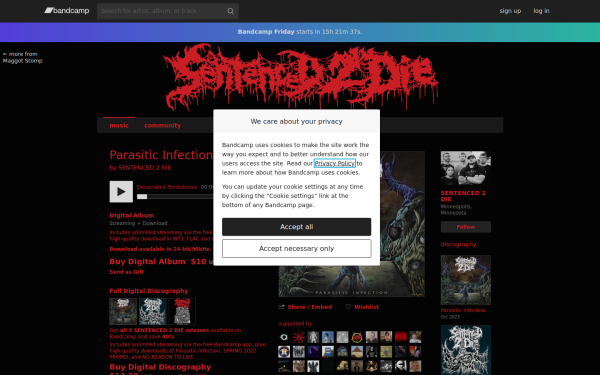This screenshot has width=600, height=375.
Task: Click the Sentenced 2 Die header logo
Action: click(x=301, y=77)
